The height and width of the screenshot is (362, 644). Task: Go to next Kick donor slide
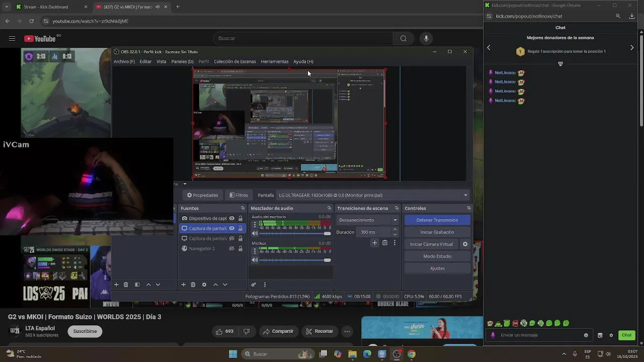coord(632,48)
